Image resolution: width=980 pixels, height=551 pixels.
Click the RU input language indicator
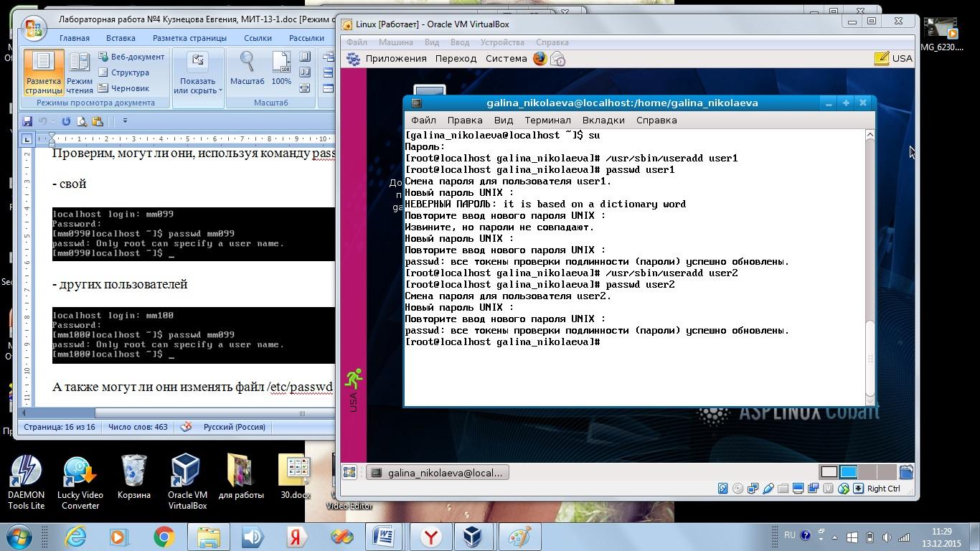(x=789, y=535)
